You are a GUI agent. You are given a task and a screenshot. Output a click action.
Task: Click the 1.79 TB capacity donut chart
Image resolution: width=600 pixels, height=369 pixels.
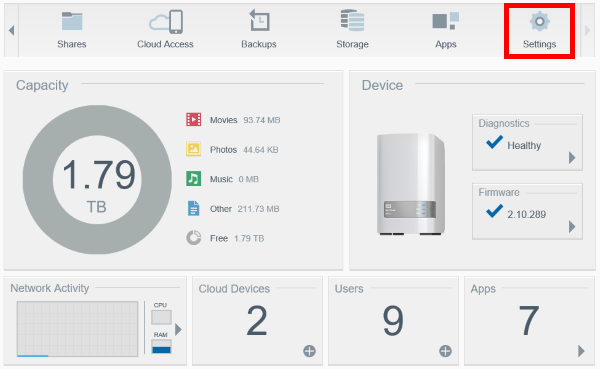[97, 180]
